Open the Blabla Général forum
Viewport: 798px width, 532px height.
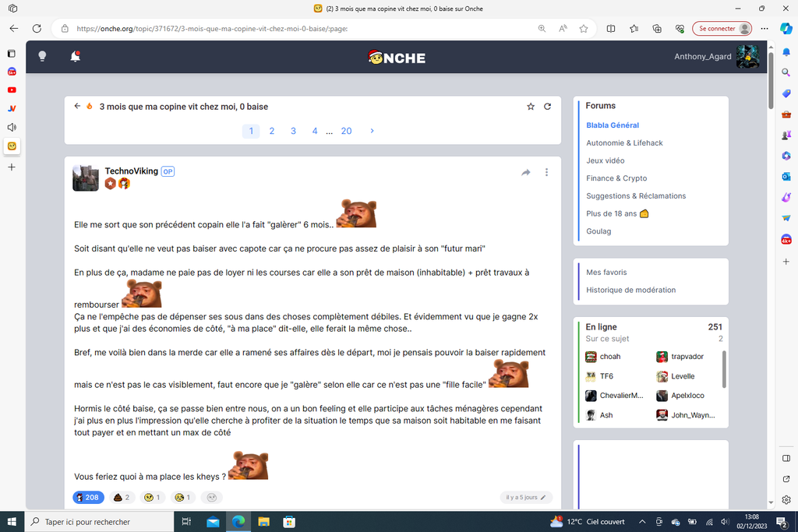[613, 125]
